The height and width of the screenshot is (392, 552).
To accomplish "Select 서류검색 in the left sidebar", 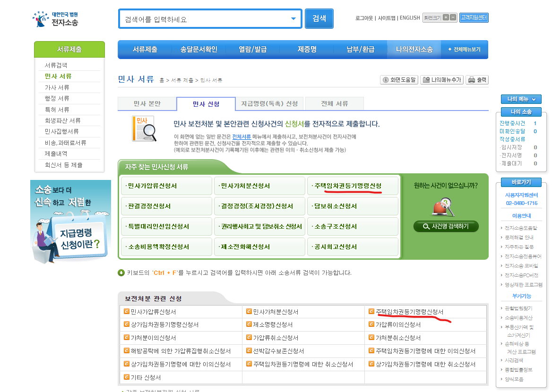I will tap(56, 65).
